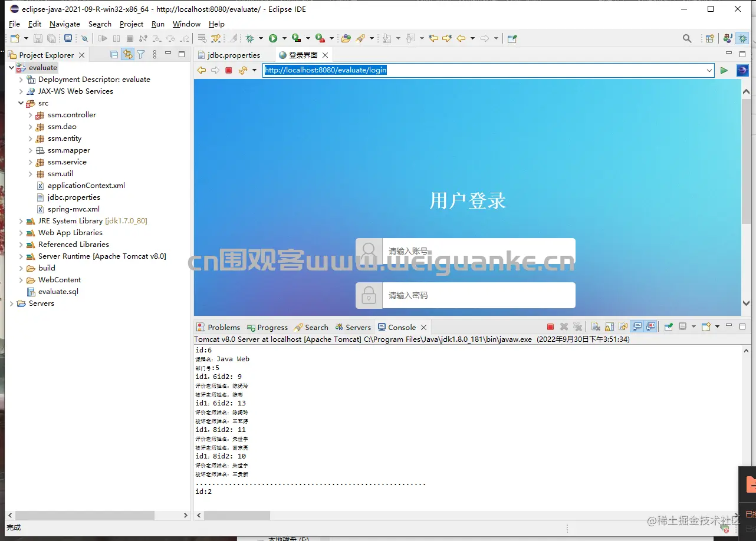
Task: Click the Open Type icon in main toolbar
Action: pos(346,38)
